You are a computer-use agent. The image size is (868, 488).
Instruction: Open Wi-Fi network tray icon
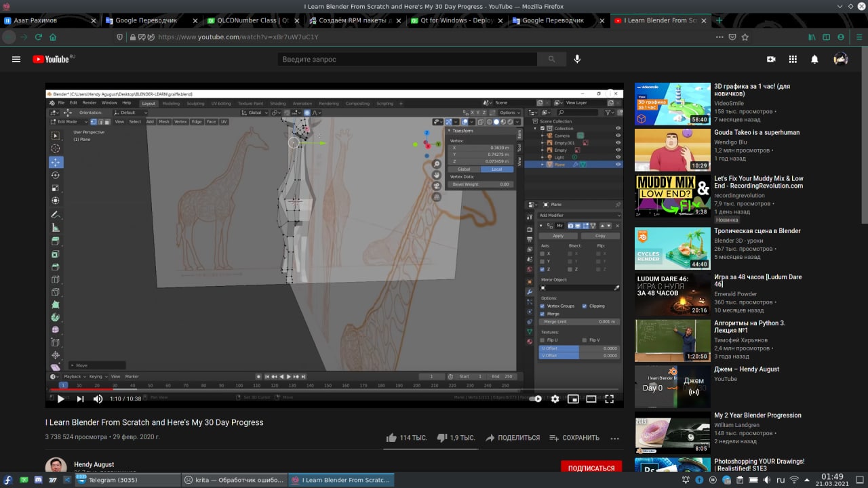pyautogui.click(x=794, y=480)
